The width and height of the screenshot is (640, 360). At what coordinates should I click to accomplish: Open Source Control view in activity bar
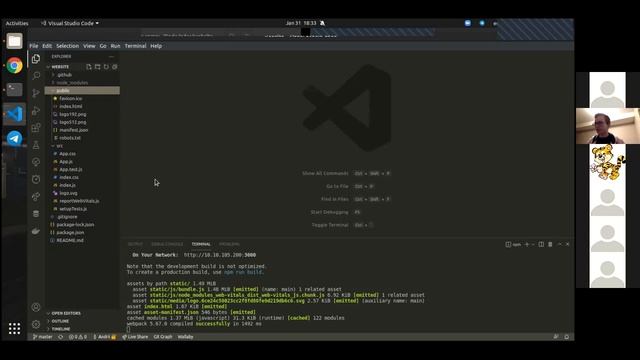click(x=36, y=93)
